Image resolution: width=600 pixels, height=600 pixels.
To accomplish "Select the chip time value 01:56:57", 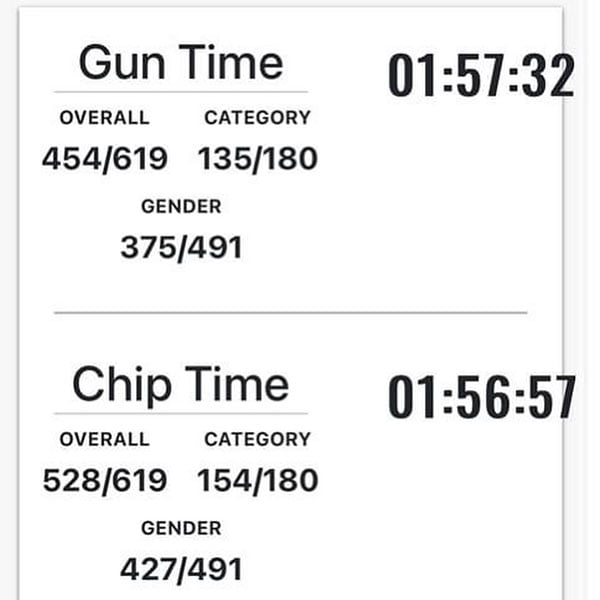I will click(482, 396).
